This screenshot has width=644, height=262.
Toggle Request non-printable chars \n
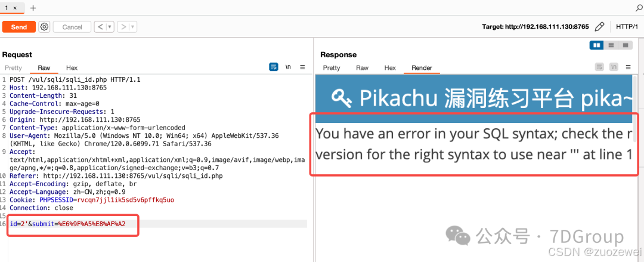click(289, 67)
